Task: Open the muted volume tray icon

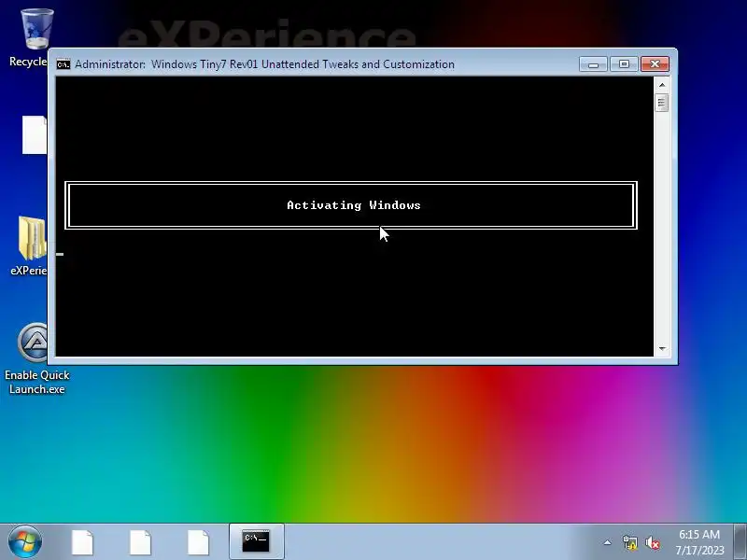Action: click(653, 542)
